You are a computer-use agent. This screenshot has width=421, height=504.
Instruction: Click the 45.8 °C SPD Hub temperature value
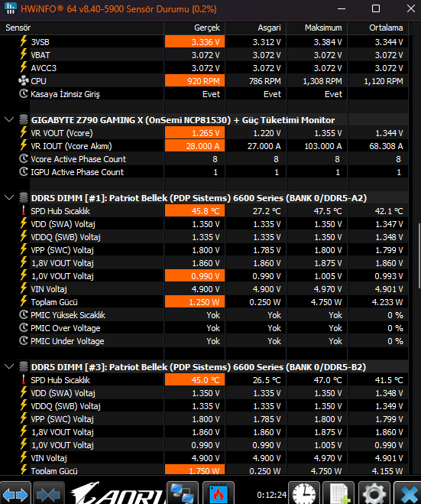(x=195, y=211)
